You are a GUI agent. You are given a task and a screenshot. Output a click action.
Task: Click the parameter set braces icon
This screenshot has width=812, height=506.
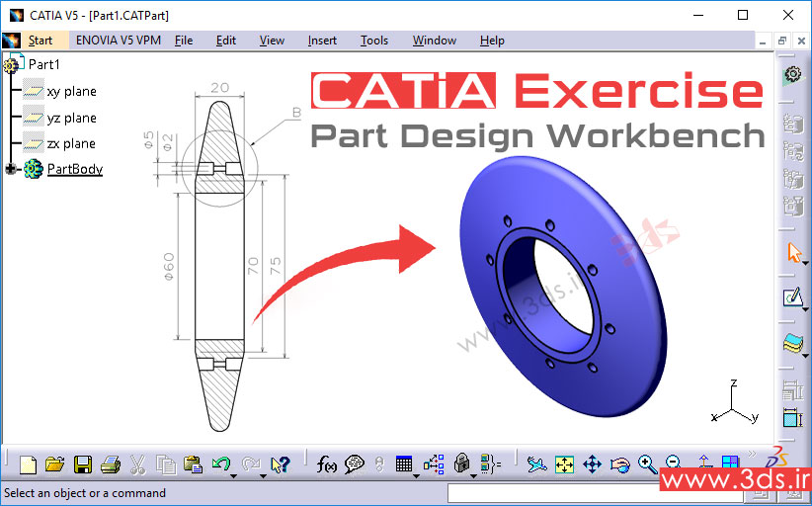(x=490, y=464)
